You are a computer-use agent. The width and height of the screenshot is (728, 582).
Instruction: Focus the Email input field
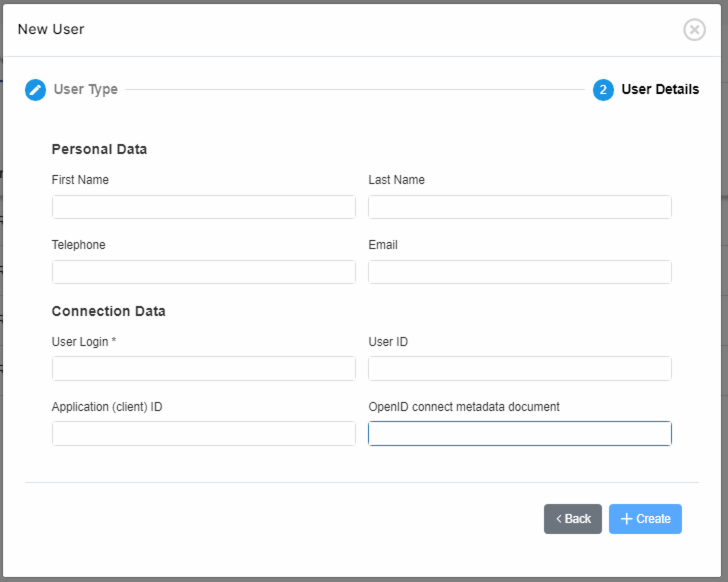(x=519, y=272)
